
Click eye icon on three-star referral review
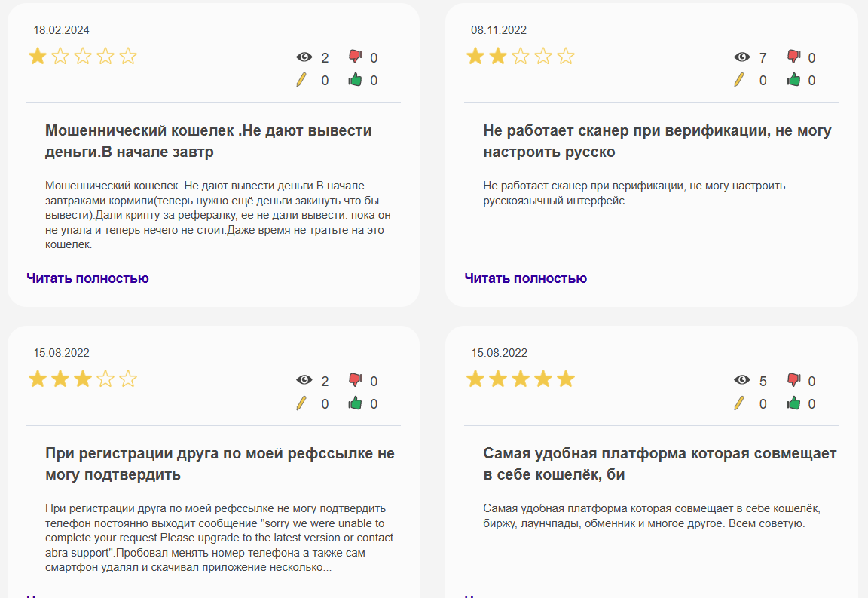pos(304,381)
